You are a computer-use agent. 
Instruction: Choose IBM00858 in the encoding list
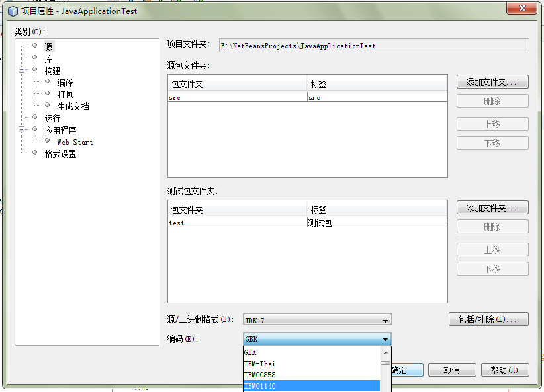tap(312, 375)
